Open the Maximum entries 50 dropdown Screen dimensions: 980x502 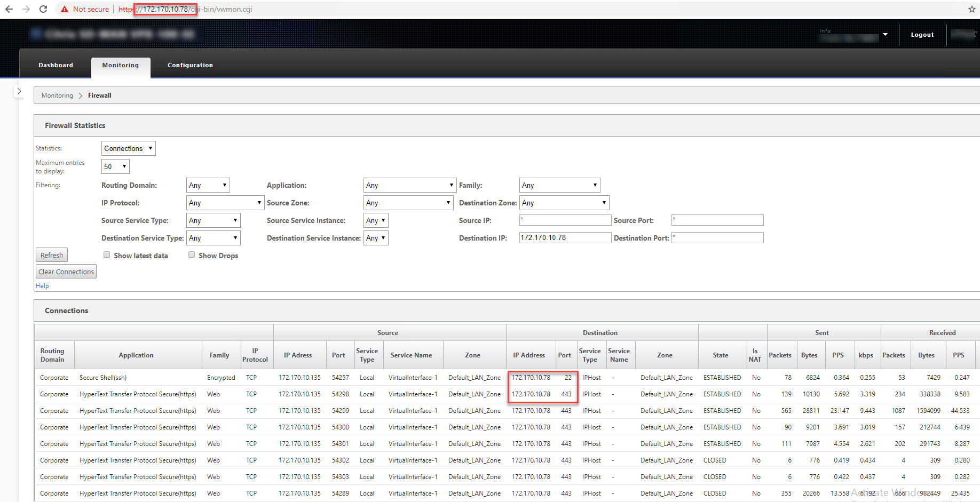[115, 166]
